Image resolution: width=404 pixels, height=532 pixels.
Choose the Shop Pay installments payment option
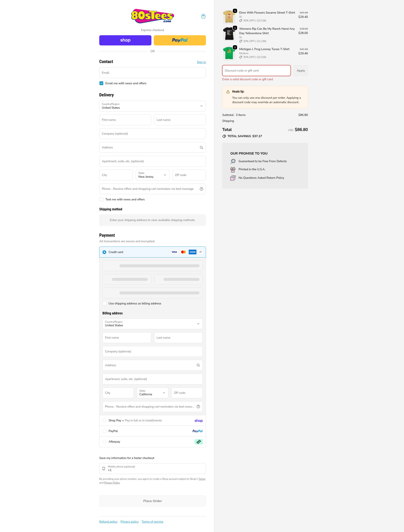tap(104, 421)
